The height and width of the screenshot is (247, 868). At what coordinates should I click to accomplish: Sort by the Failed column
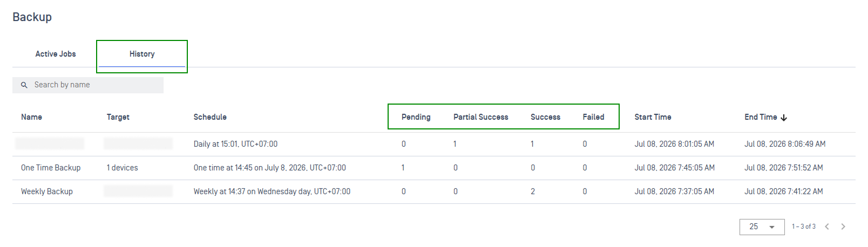(x=593, y=117)
